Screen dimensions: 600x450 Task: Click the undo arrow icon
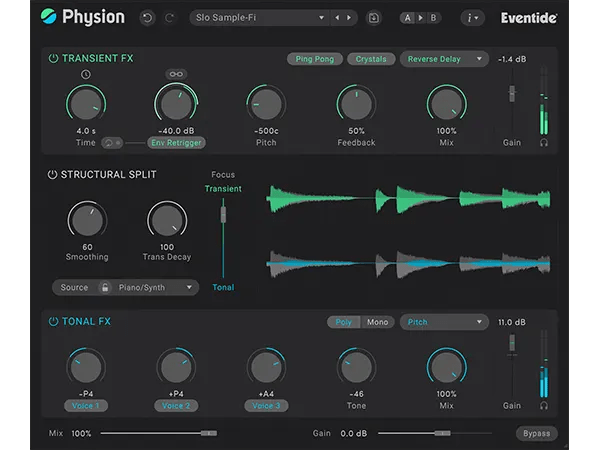point(147,18)
